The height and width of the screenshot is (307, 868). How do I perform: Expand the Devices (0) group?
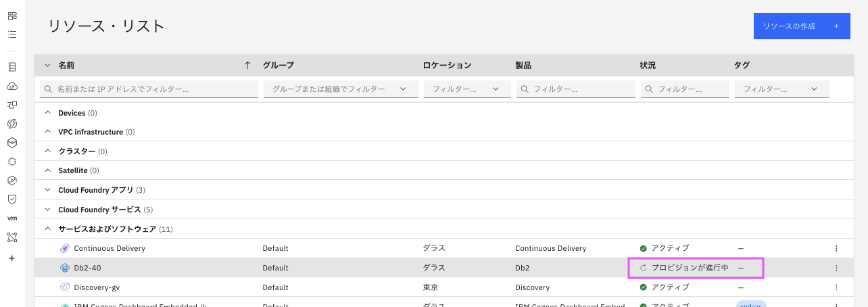coord(47,113)
